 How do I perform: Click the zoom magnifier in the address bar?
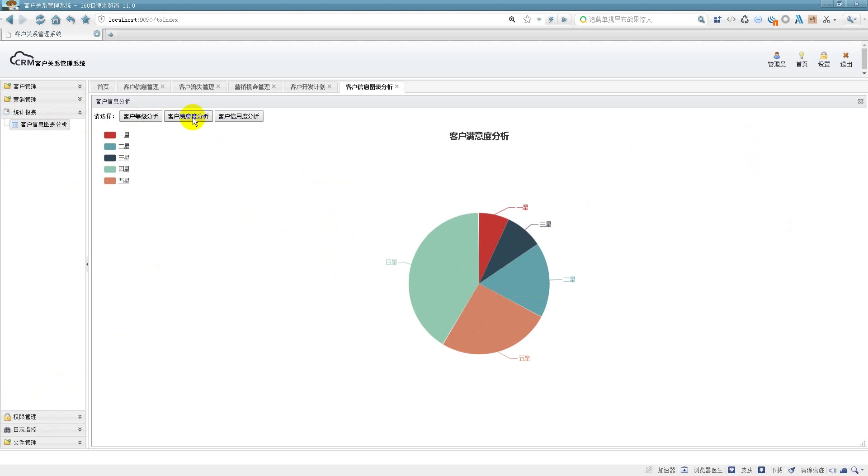click(512, 19)
